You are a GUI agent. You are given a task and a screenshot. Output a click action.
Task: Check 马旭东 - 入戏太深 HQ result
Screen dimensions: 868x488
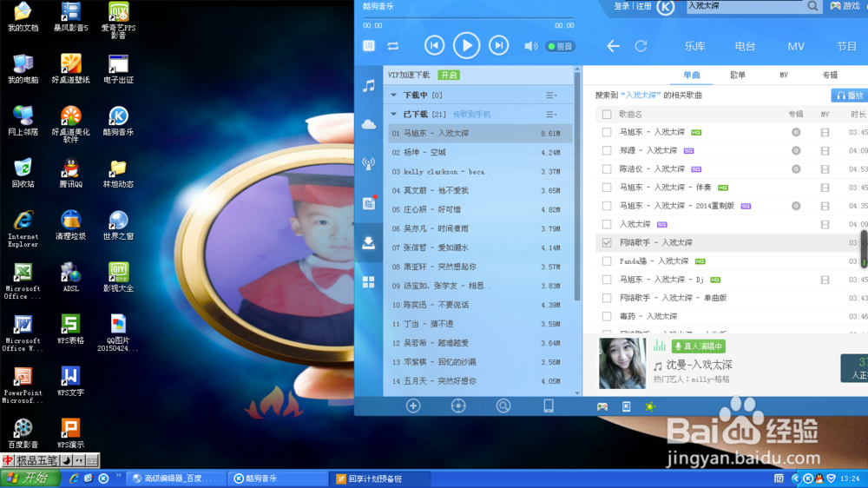(x=607, y=132)
